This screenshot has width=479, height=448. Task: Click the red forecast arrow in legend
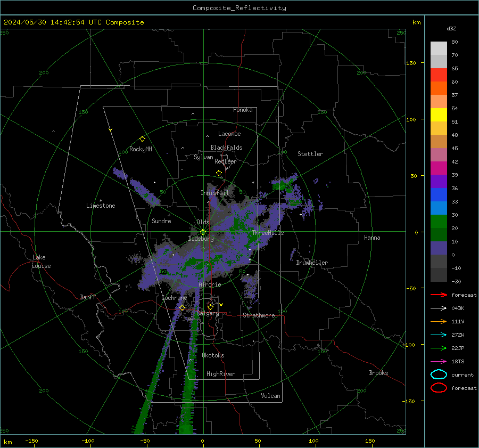click(439, 295)
